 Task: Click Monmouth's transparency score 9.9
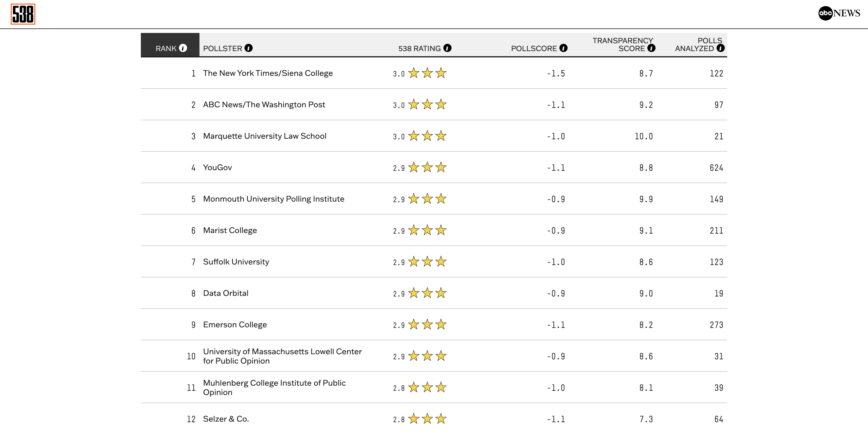click(646, 199)
